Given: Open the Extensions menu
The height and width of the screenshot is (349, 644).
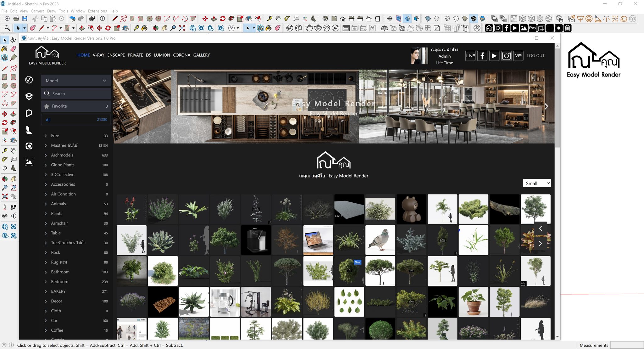Looking at the screenshot, I should pos(97,11).
